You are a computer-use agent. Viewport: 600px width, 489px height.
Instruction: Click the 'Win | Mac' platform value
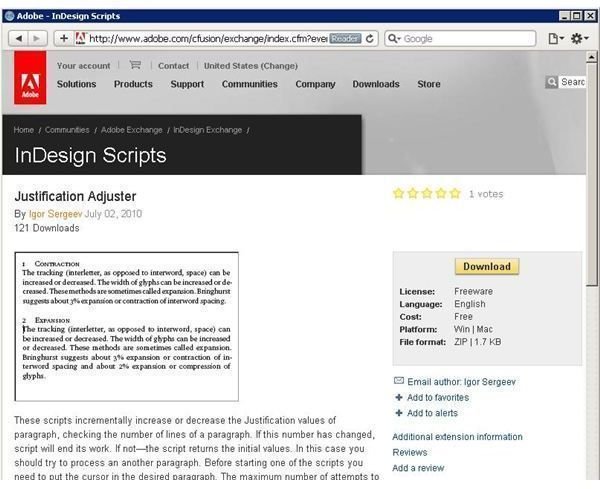click(x=473, y=329)
